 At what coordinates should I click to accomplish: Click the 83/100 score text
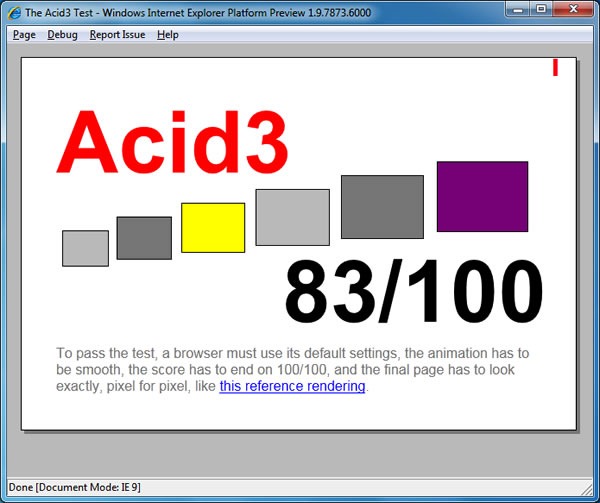(x=414, y=291)
